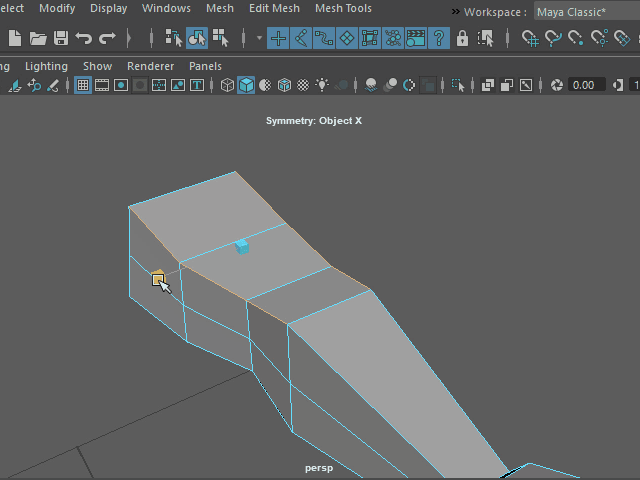Viewport: 640px width, 480px height.
Task: Open the Edit Mesh menu
Action: [x=274, y=8]
